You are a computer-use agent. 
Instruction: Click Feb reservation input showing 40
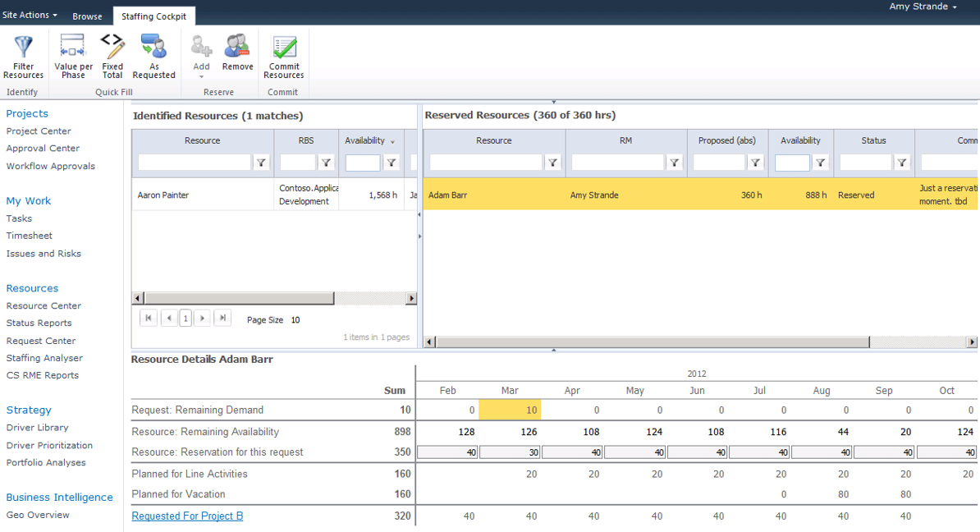click(x=447, y=452)
